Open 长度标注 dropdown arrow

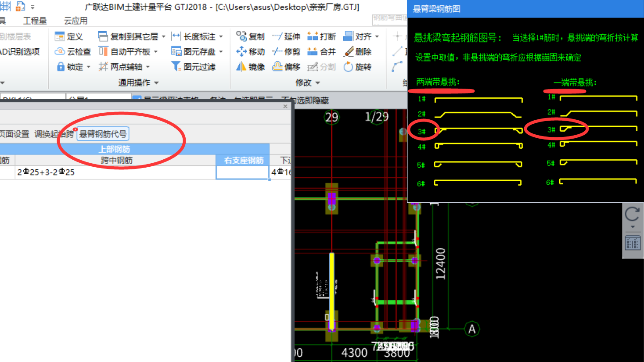(x=221, y=36)
